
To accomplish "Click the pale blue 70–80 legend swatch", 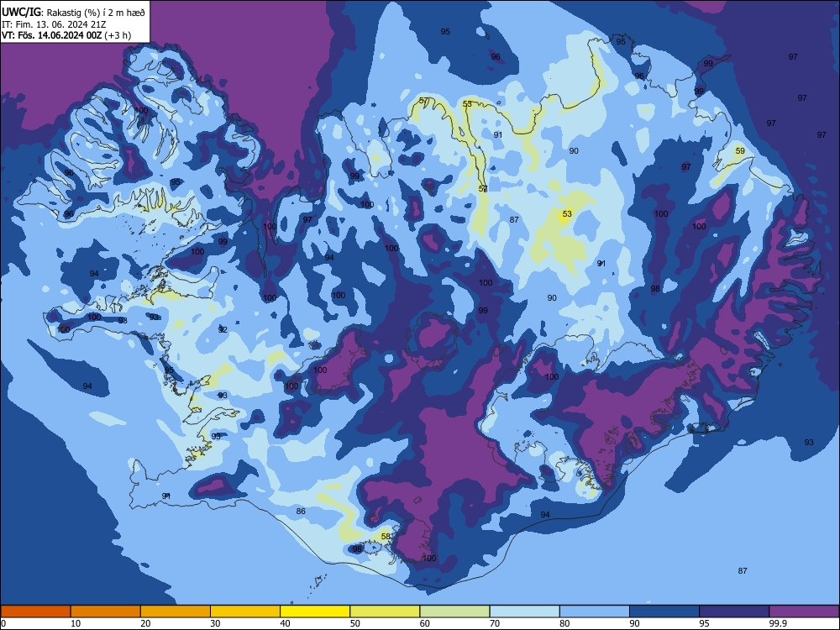I will click(x=524, y=612).
